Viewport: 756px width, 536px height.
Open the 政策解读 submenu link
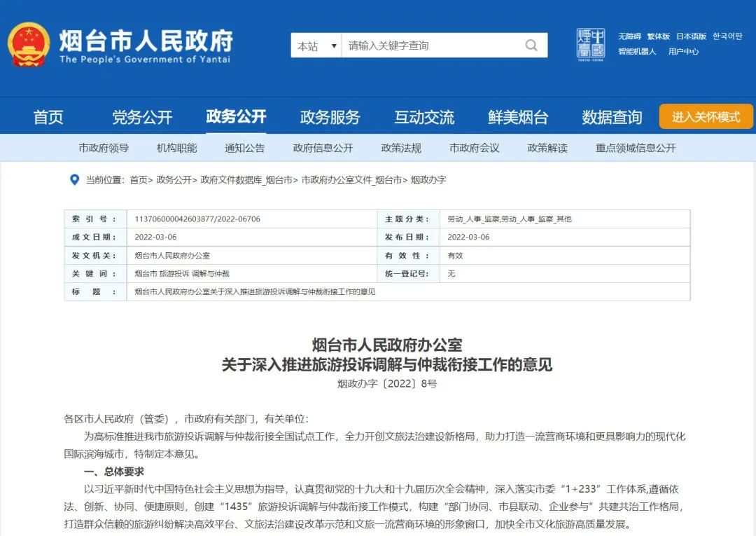point(547,148)
